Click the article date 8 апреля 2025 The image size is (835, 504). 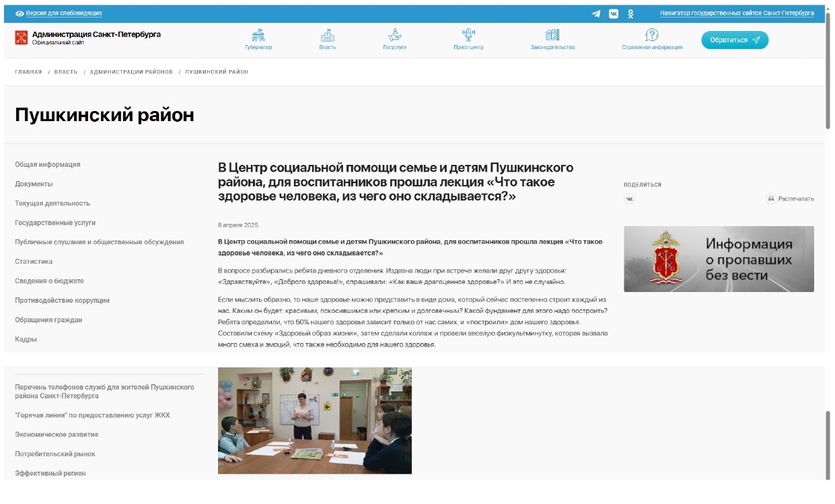[238, 225]
